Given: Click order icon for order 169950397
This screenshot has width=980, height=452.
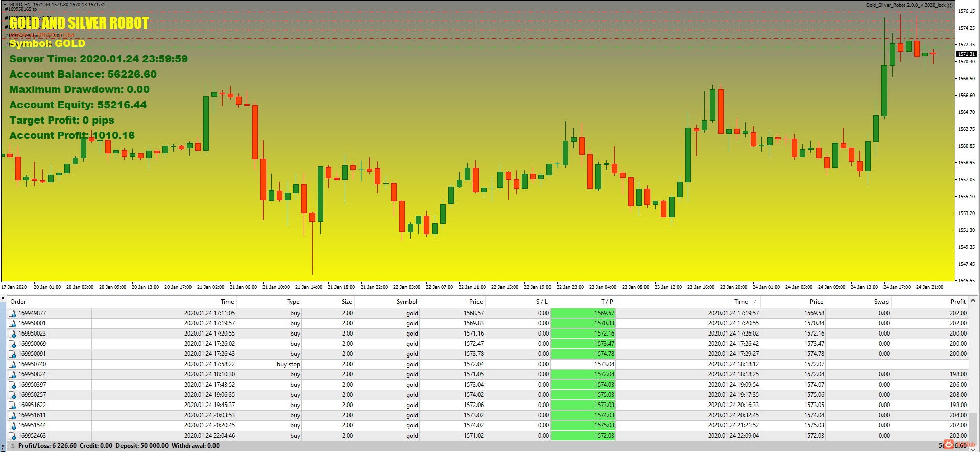Looking at the screenshot, I should tap(13, 385).
